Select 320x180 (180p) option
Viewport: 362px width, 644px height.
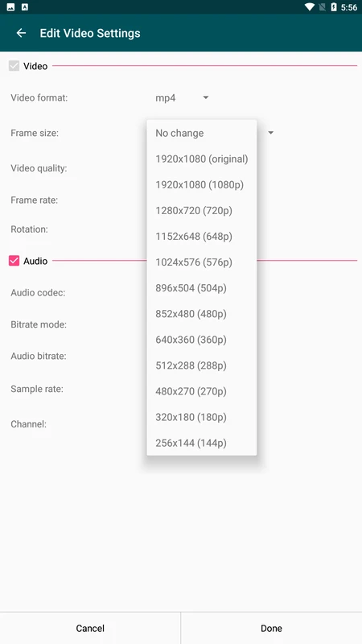[x=202, y=417]
